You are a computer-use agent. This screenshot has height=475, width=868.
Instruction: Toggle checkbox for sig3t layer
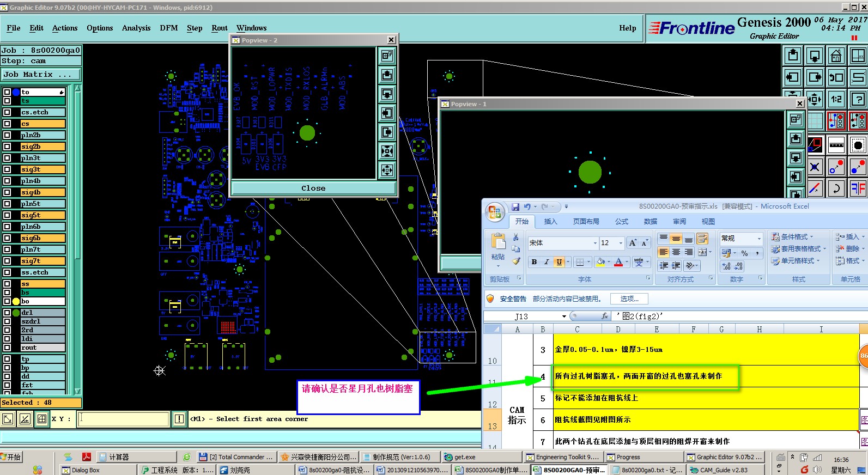pos(7,169)
